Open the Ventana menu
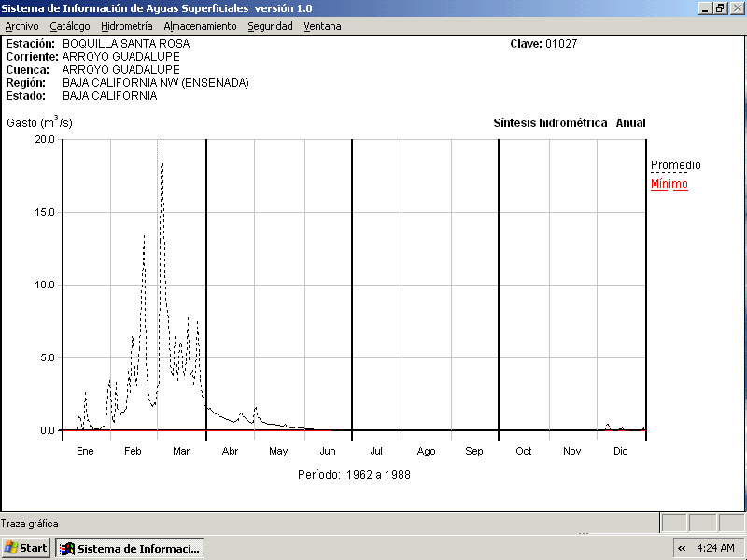Viewport: 747px width, 560px height. [322, 26]
